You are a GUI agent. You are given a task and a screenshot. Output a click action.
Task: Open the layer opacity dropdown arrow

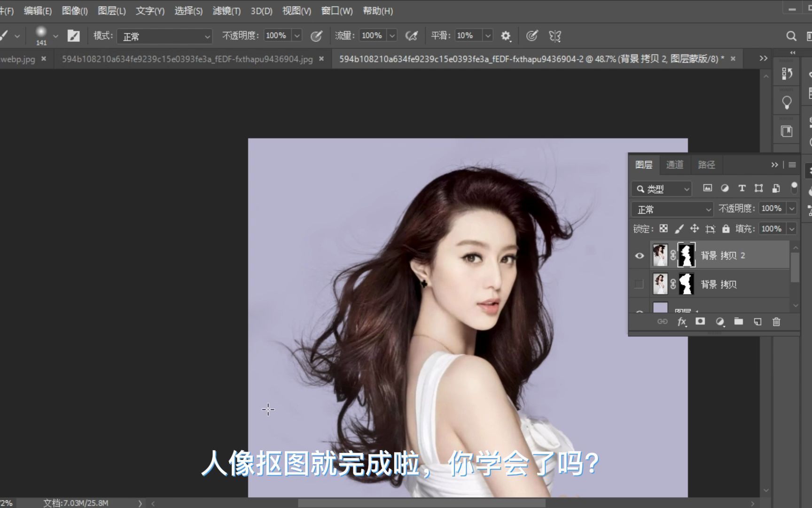pyautogui.click(x=792, y=208)
